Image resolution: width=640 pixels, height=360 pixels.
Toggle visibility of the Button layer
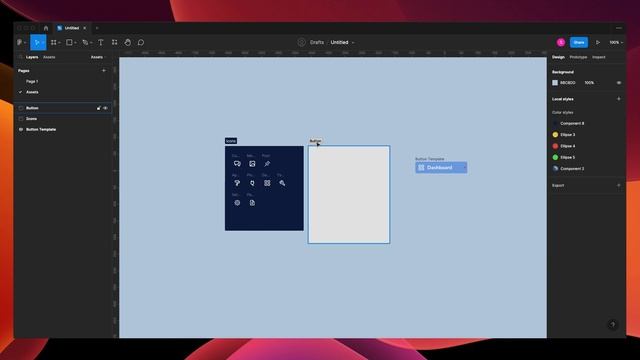coord(105,108)
